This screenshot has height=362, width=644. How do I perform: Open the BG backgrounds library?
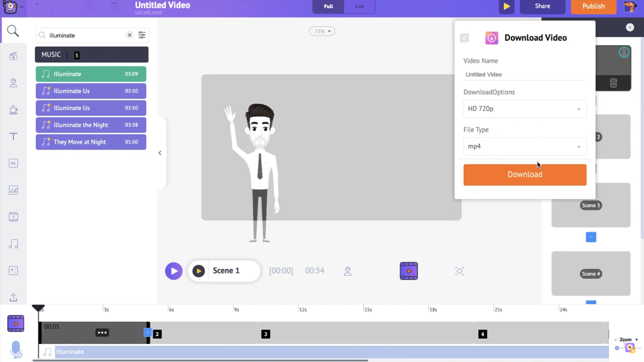[x=13, y=163]
